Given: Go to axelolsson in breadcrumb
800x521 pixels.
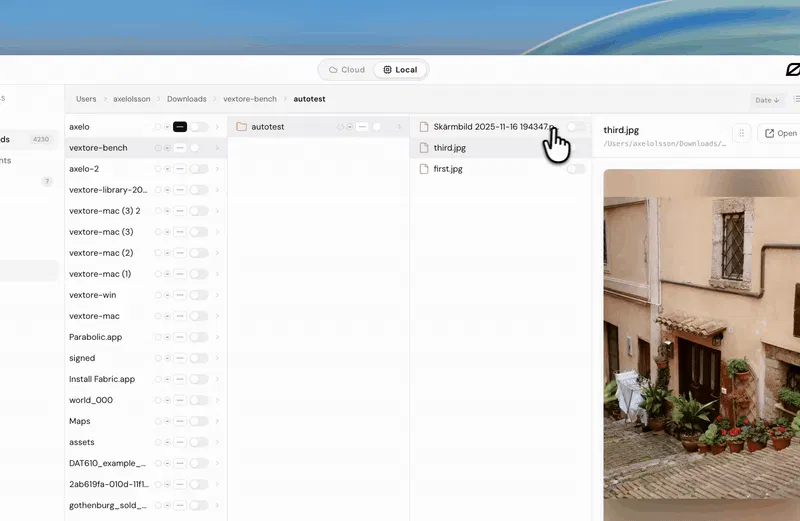Looking at the screenshot, I should tap(132, 99).
